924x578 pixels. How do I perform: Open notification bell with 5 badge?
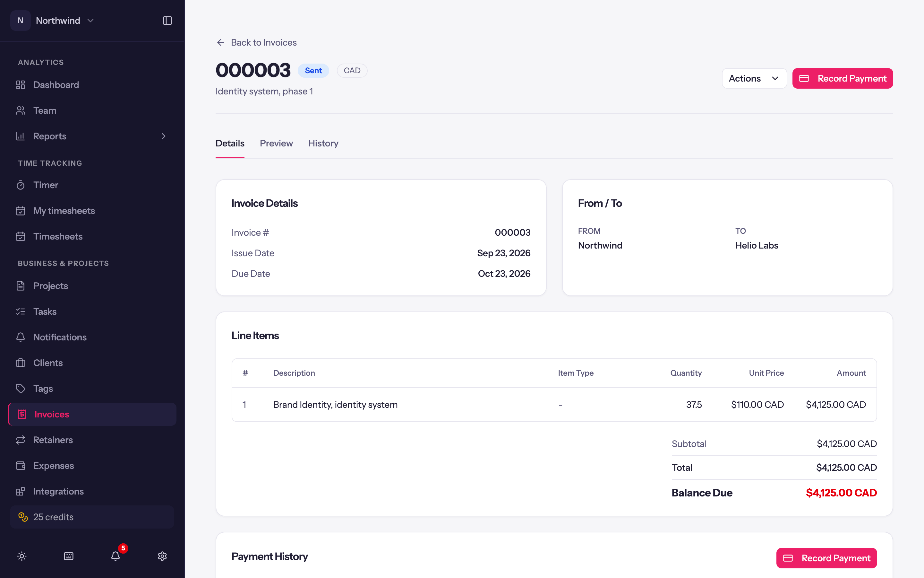pyautogui.click(x=116, y=556)
